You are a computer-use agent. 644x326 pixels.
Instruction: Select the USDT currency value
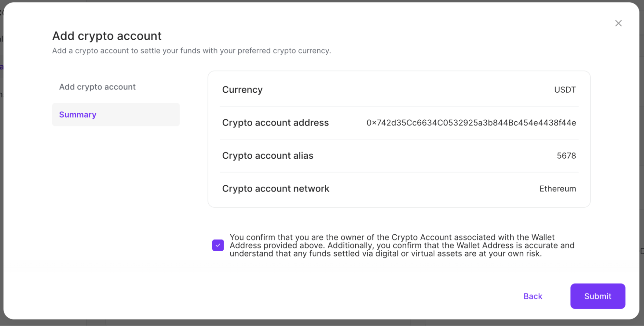pyautogui.click(x=565, y=89)
